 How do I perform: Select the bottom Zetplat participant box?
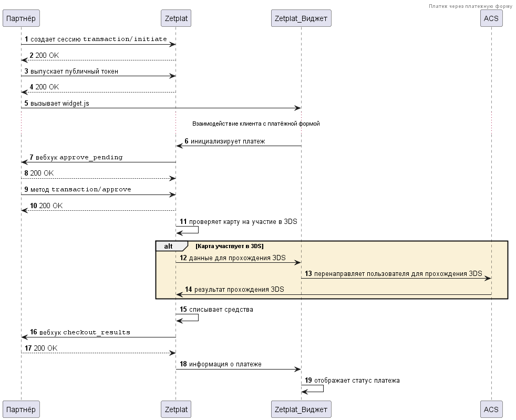[176, 409]
